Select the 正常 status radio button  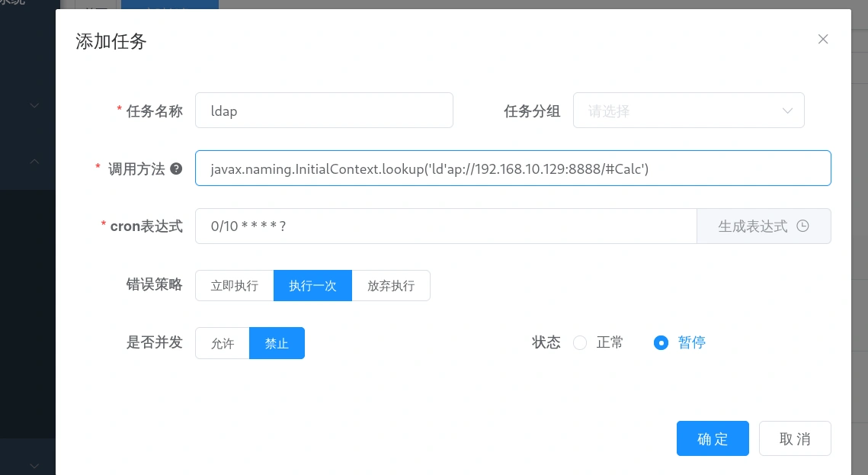tap(580, 343)
